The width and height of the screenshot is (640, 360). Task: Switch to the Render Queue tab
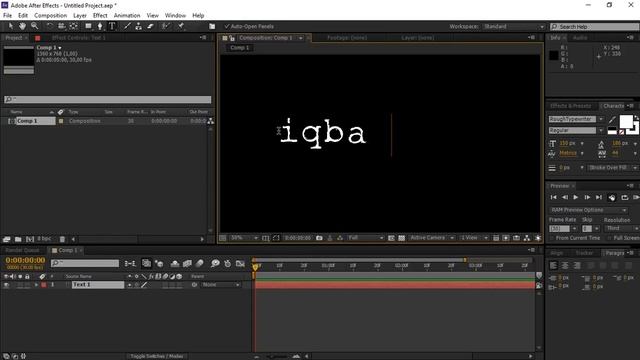pos(22,250)
